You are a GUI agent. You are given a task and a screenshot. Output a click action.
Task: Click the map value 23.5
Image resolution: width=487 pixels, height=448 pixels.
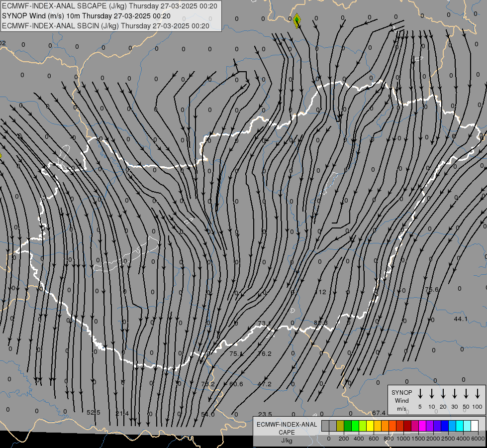(x=265, y=414)
